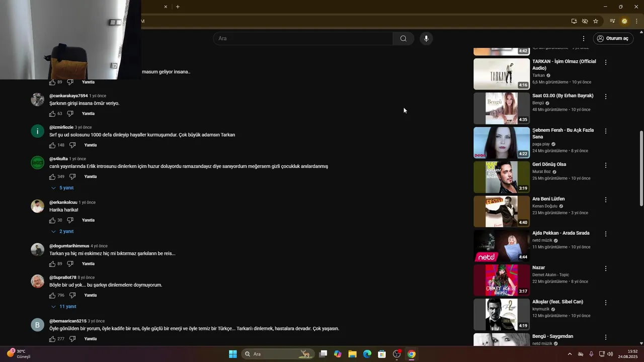This screenshot has width=644, height=362.
Task: Open avatar of @izmirliozie
Action: (38, 131)
